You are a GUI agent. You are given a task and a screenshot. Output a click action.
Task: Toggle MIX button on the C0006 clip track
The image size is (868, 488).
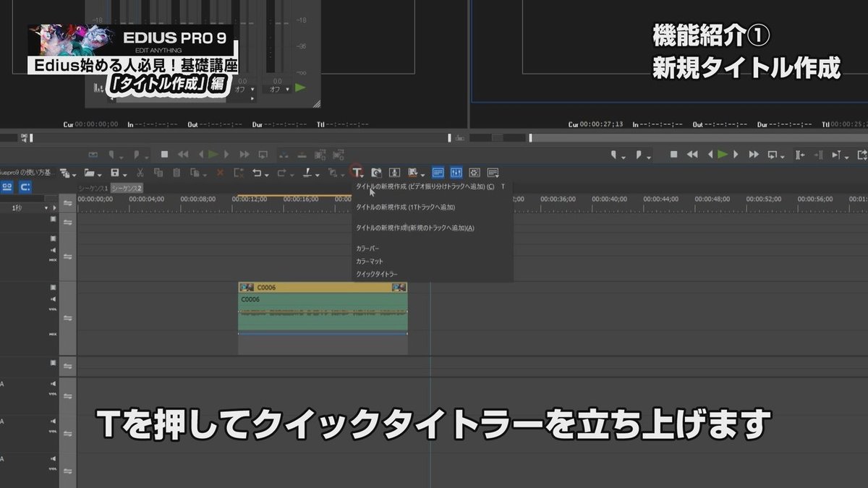(53, 334)
